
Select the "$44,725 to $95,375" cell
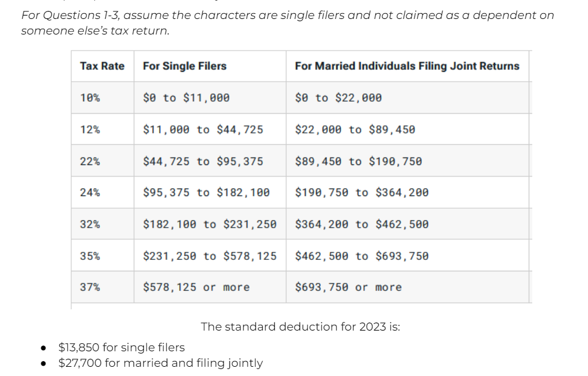[x=203, y=161]
